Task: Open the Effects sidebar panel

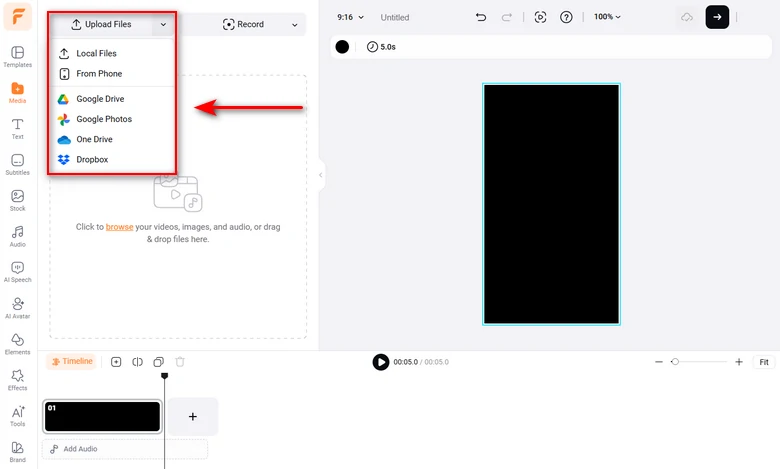Action: click(17, 379)
